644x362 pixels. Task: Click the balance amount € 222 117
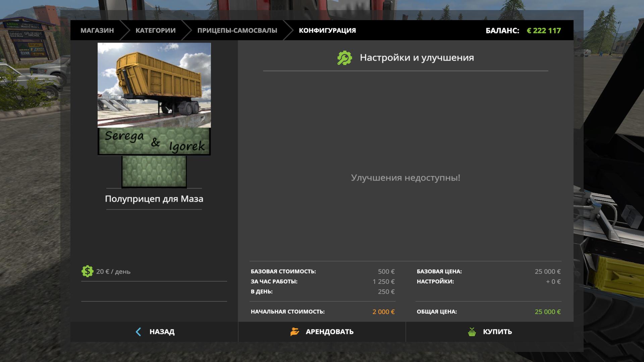[543, 31]
